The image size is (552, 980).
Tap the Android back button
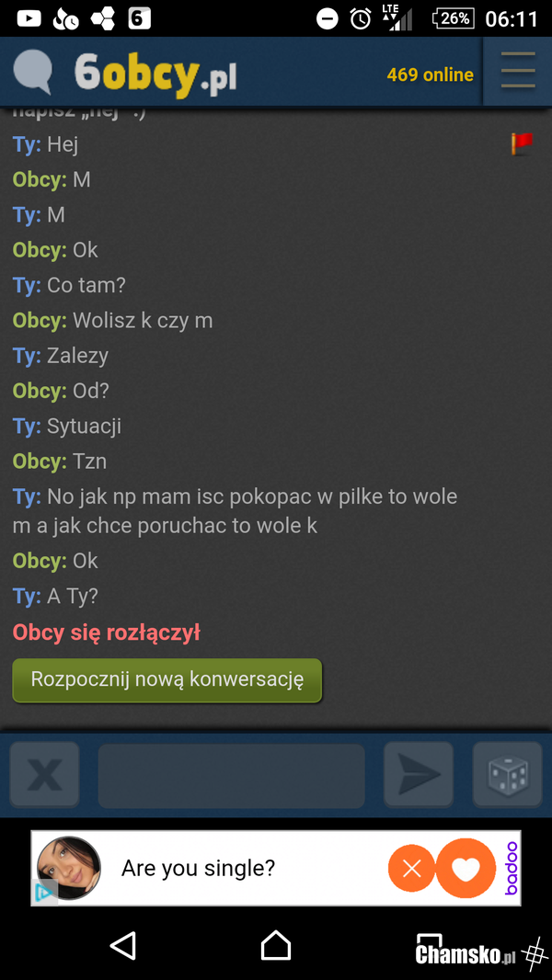(x=123, y=946)
